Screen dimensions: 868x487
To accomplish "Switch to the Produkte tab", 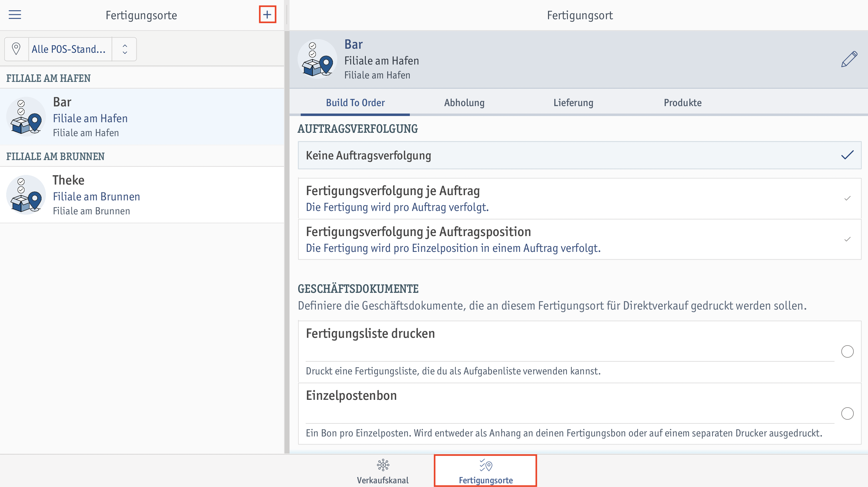I will pyautogui.click(x=682, y=103).
